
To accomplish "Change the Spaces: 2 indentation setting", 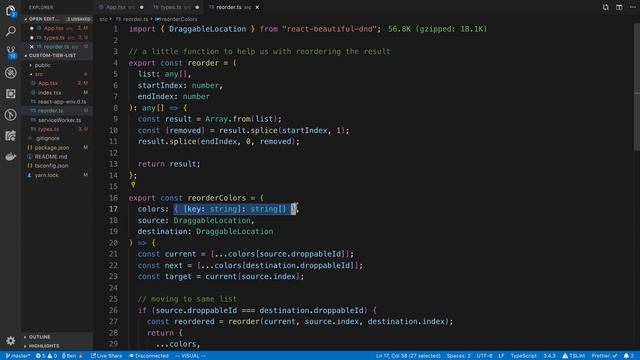I will point(458,356).
